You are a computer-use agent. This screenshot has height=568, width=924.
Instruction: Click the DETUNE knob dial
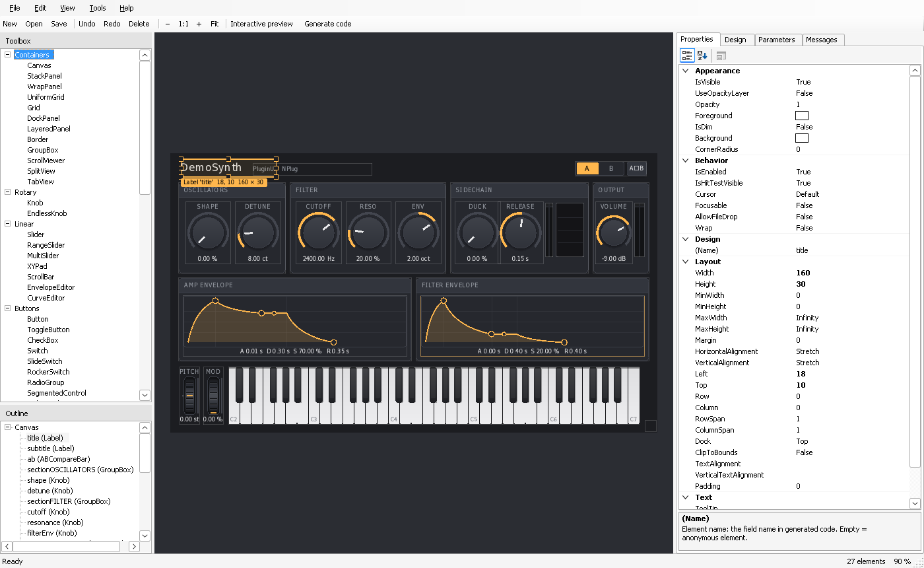coord(257,232)
